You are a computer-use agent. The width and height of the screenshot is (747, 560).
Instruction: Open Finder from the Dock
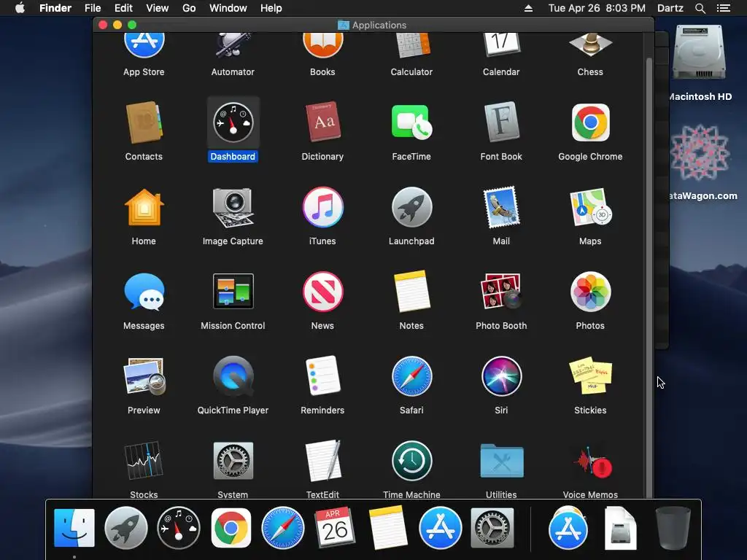(74, 528)
